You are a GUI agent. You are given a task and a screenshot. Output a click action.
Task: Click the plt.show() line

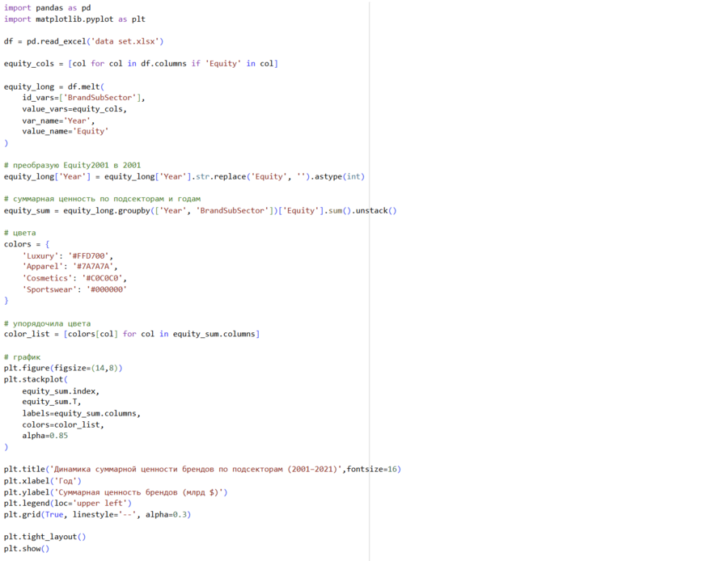point(27,549)
